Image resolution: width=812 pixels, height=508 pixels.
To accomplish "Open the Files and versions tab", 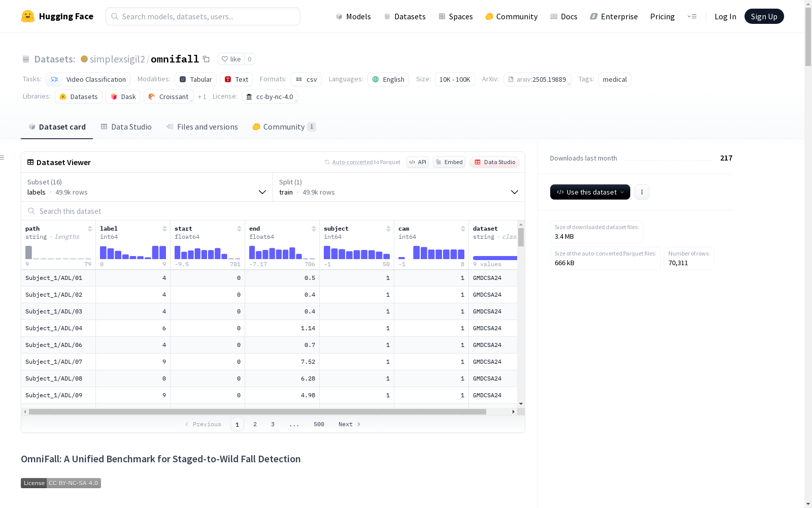I will 202,127.
